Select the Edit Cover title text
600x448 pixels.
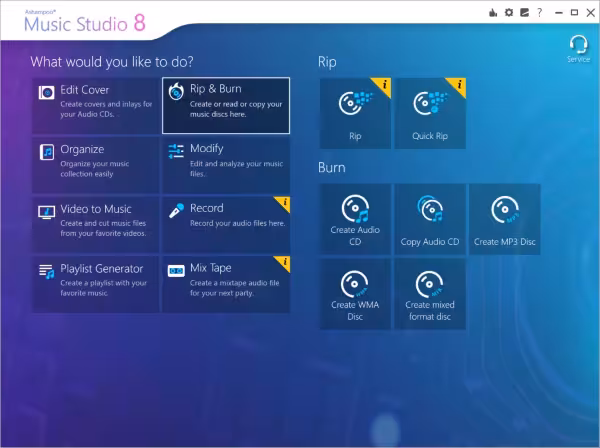point(85,90)
